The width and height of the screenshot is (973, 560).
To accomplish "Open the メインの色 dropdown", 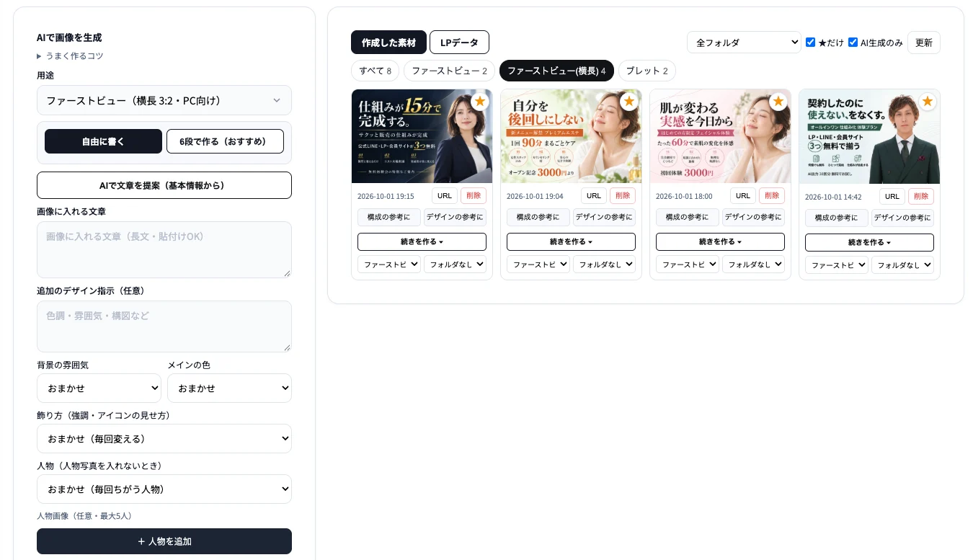I will [229, 388].
